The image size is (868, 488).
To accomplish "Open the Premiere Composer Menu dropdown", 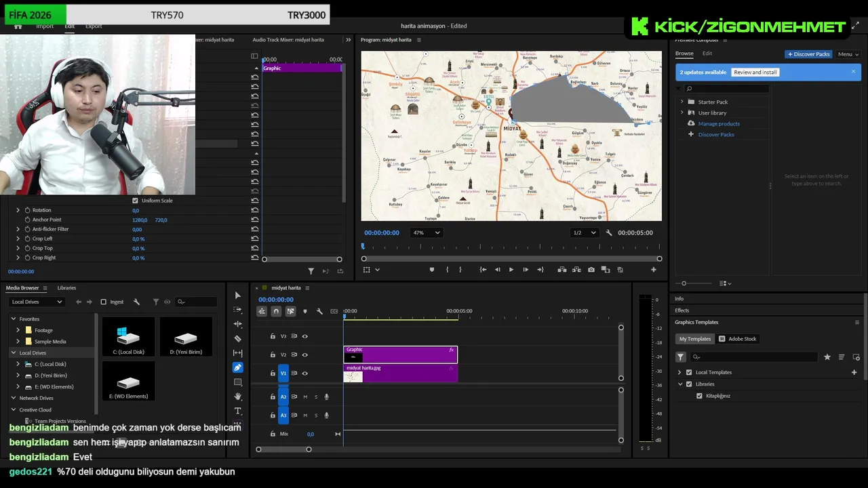I will pos(848,54).
